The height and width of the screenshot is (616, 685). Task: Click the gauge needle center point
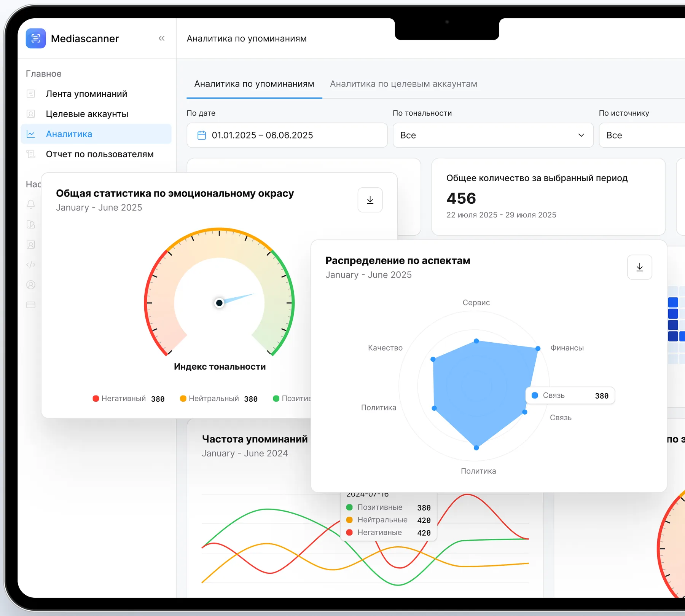tap(219, 303)
